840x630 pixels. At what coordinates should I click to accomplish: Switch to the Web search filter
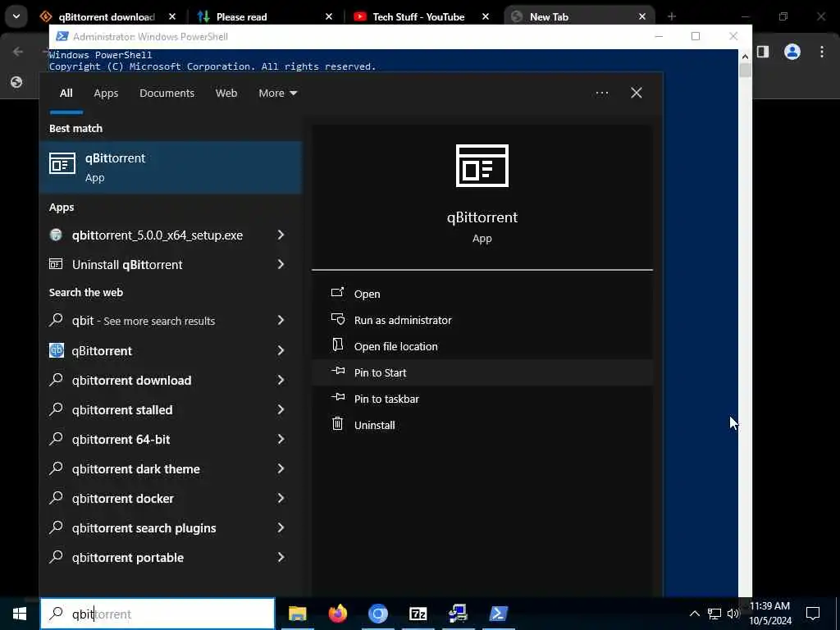226,94
